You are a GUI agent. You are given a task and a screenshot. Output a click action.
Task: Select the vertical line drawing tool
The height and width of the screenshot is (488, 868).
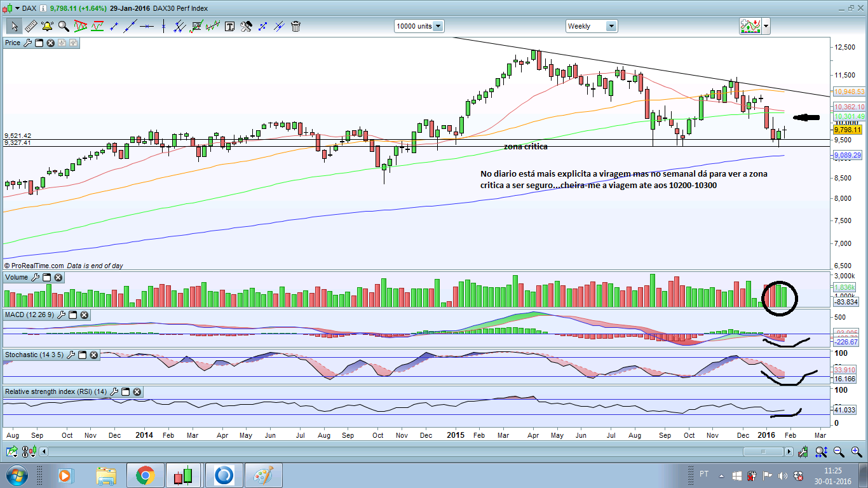[163, 26]
